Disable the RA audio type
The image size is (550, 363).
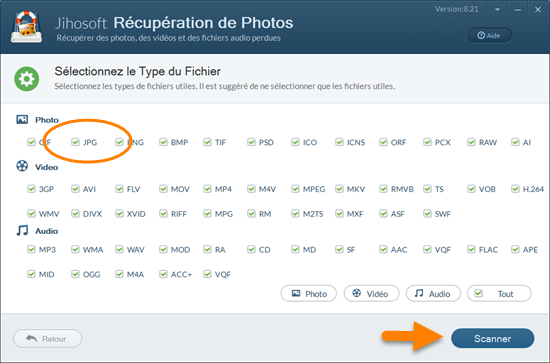[x=208, y=249]
